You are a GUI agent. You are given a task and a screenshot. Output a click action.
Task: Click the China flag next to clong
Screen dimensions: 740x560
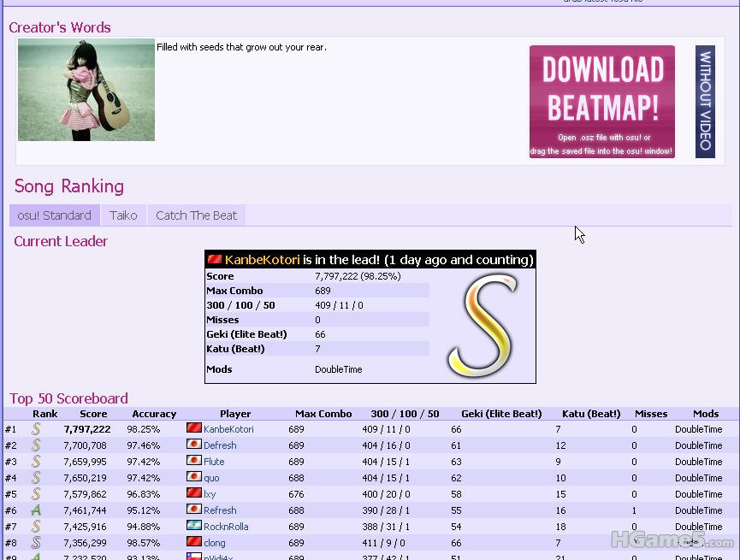pyautogui.click(x=194, y=541)
